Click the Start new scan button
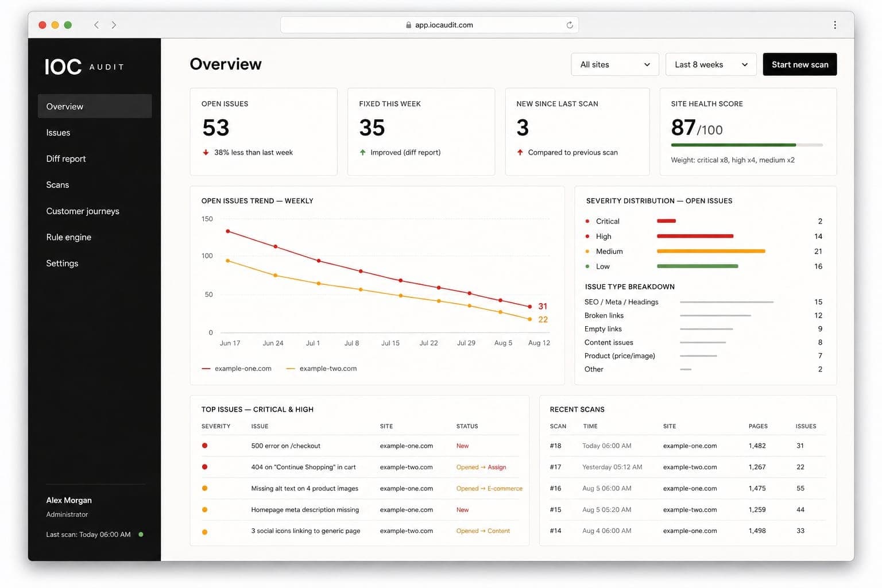Screen dimensions: 882x588 point(800,64)
